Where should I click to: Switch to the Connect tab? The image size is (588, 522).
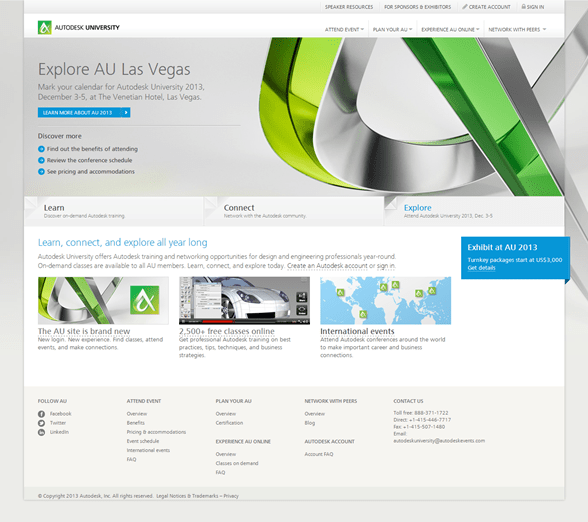coord(294,211)
